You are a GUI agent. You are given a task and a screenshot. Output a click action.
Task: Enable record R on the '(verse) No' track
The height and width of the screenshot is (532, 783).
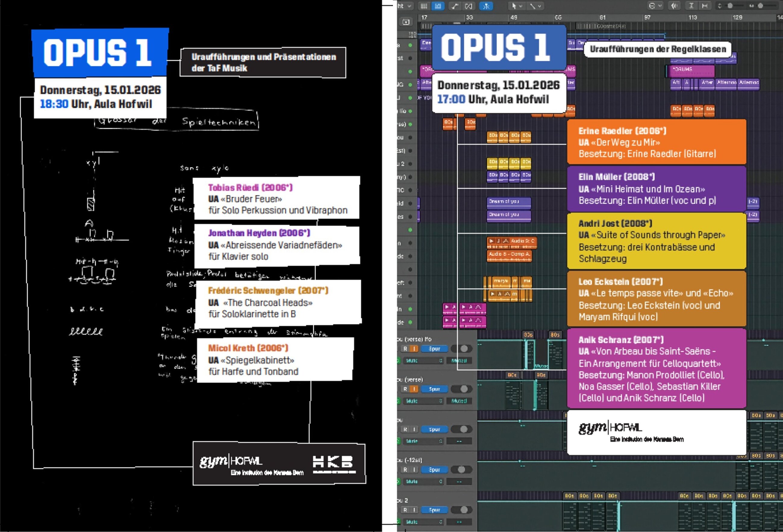tap(405, 349)
